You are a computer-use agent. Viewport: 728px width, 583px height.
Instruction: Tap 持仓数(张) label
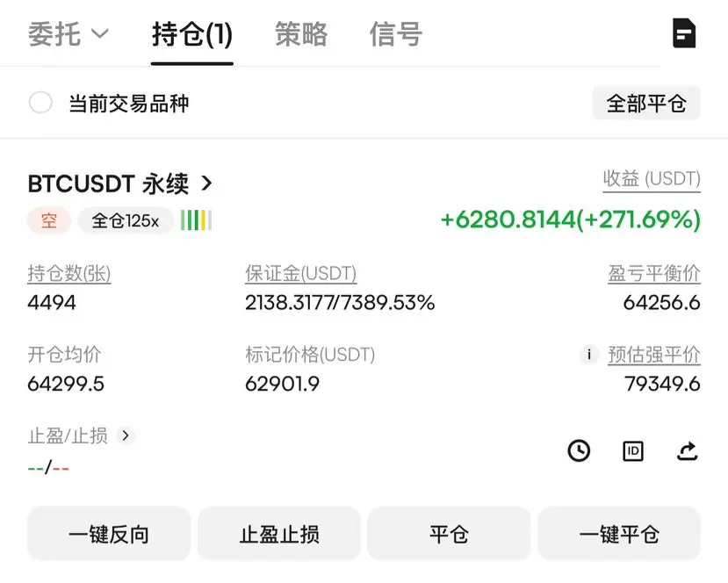[69, 273]
